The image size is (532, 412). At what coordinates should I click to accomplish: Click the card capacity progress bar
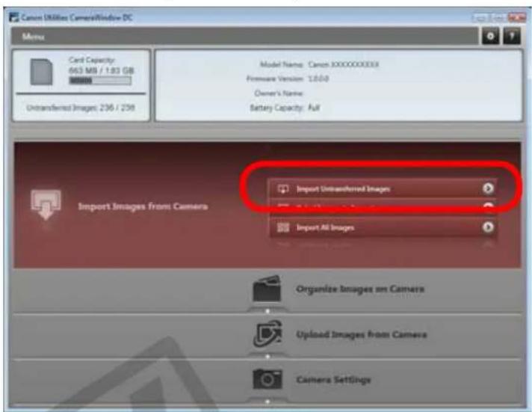(x=100, y=81)
